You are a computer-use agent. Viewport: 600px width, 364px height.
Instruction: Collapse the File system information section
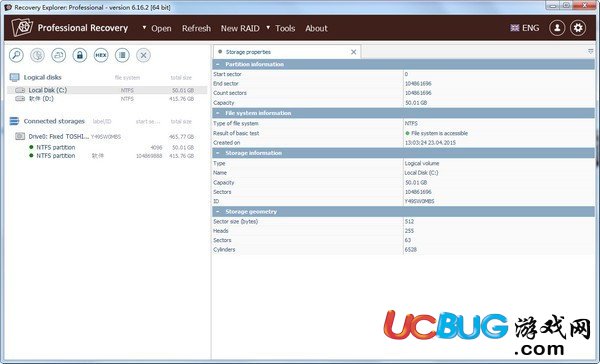point(218,113)
